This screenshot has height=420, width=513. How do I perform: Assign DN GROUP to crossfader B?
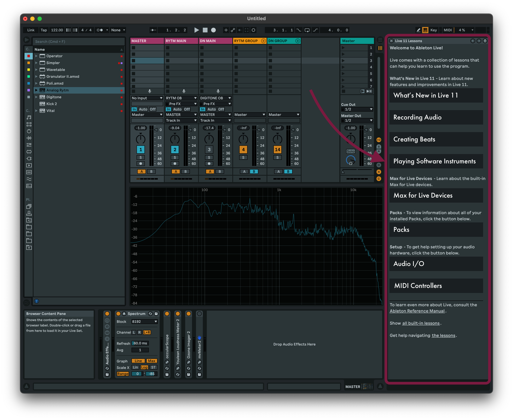288,171
